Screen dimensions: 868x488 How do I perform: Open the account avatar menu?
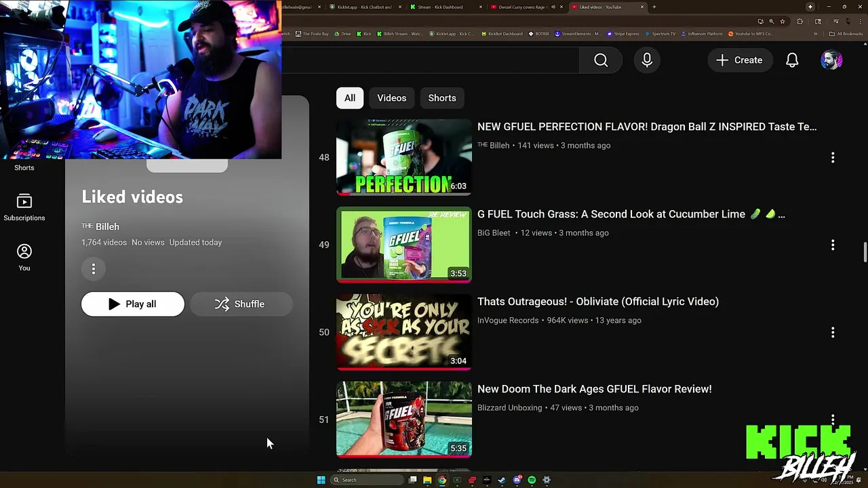831,60
